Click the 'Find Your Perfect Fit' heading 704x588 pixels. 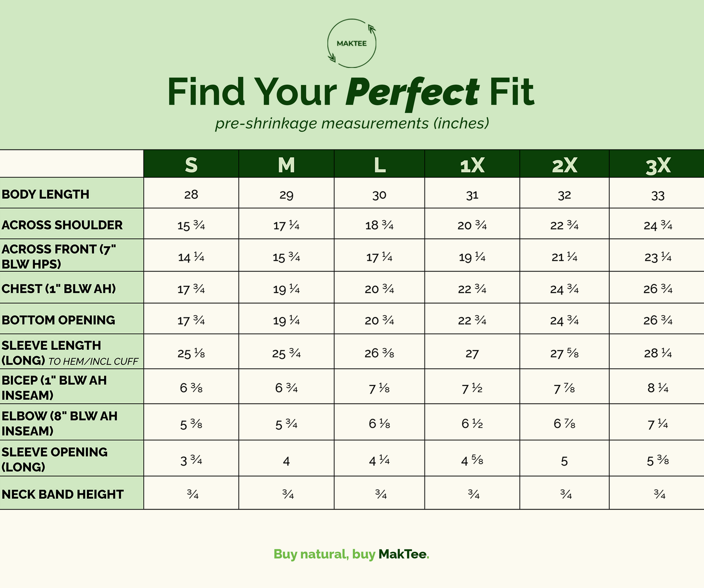[x=351, y=93]
